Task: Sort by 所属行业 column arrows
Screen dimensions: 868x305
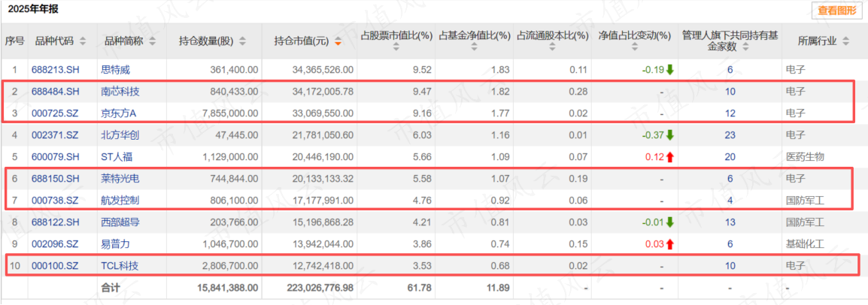Action: tap(845, 41)
